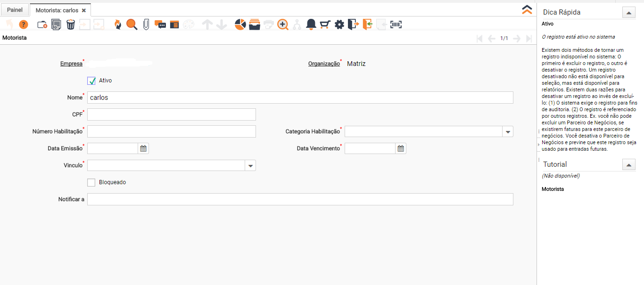The image size is (644, 285).
Task: Click the Refresh arrows toolbar icon
Action: coord(117,24)
